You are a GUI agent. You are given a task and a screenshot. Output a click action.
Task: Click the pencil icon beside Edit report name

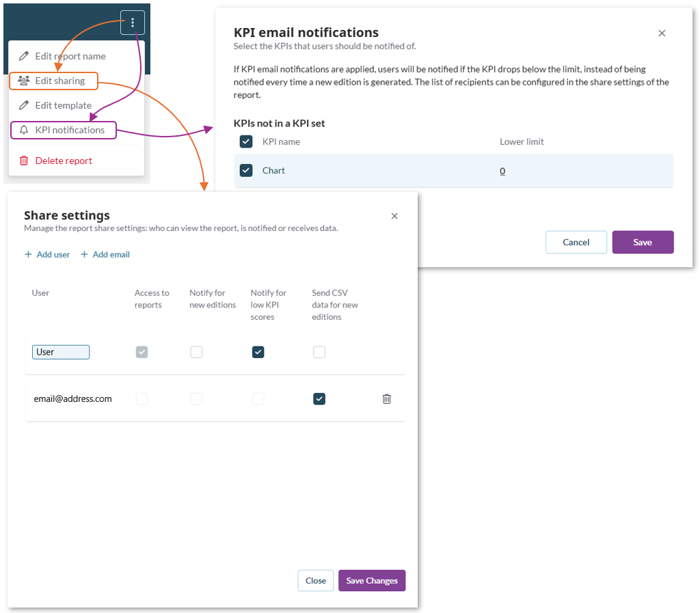(24, 56)
